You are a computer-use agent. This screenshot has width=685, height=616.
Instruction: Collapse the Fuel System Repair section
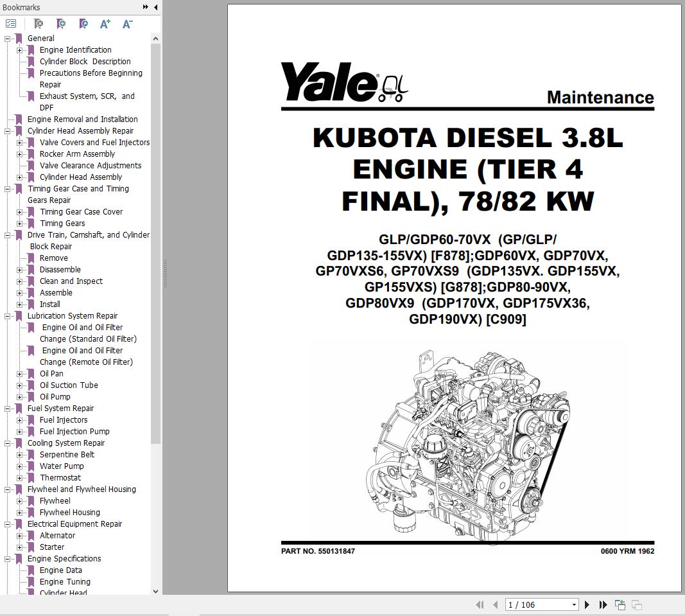click(x=7, y=409)
